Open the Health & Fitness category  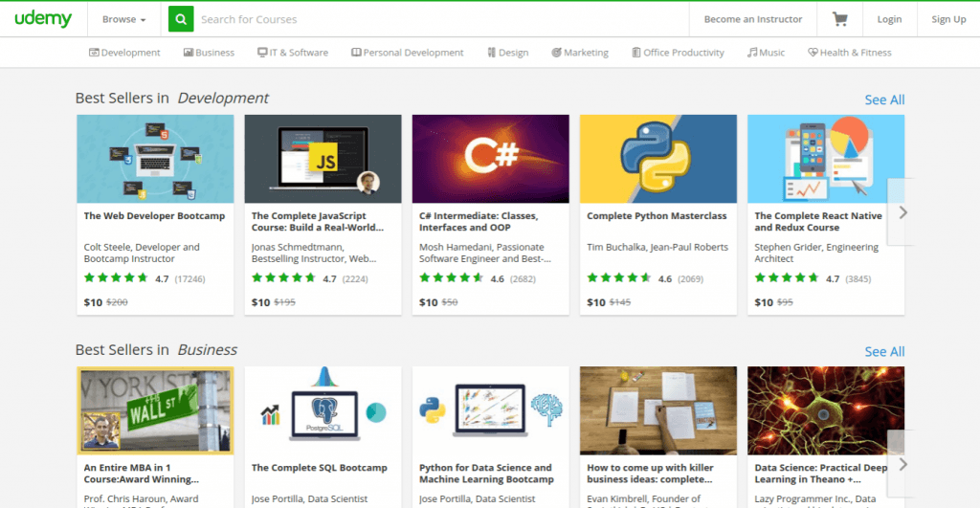tap(850, 53)
